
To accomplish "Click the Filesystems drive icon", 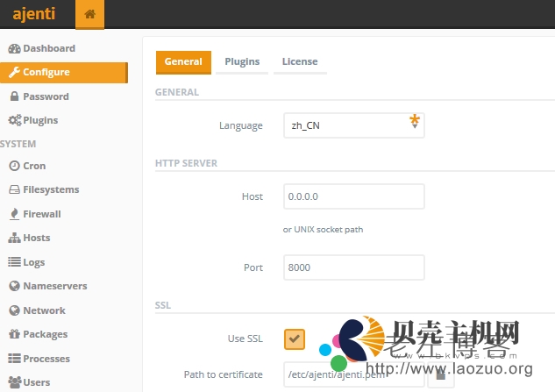I will [x=15, y=189].
